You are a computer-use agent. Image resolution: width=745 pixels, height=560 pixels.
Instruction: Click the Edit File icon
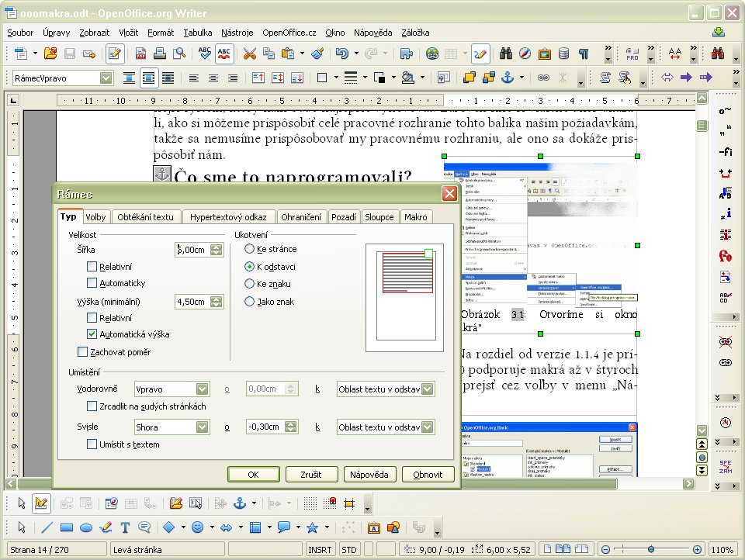[115, 54]
